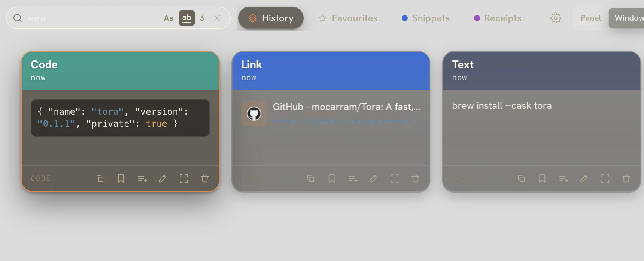Viewport: 644px width, 261px height.
Task: Delete the Text card
Action: pos(626,178)
